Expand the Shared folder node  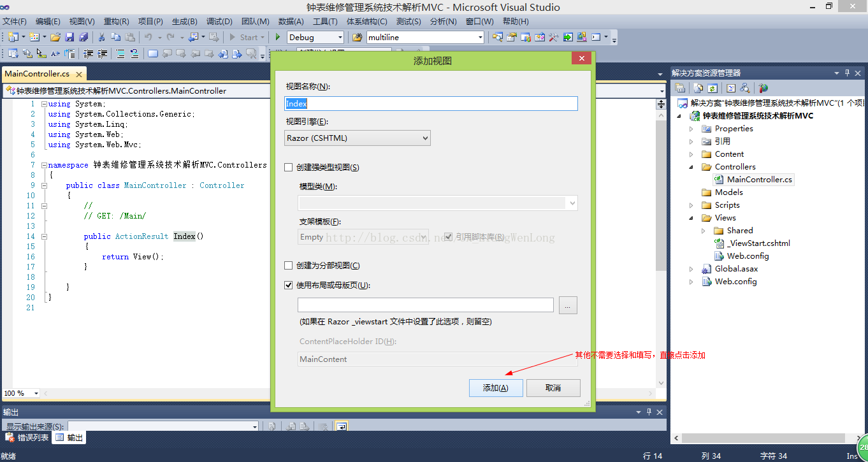click(x=704, y=231)
